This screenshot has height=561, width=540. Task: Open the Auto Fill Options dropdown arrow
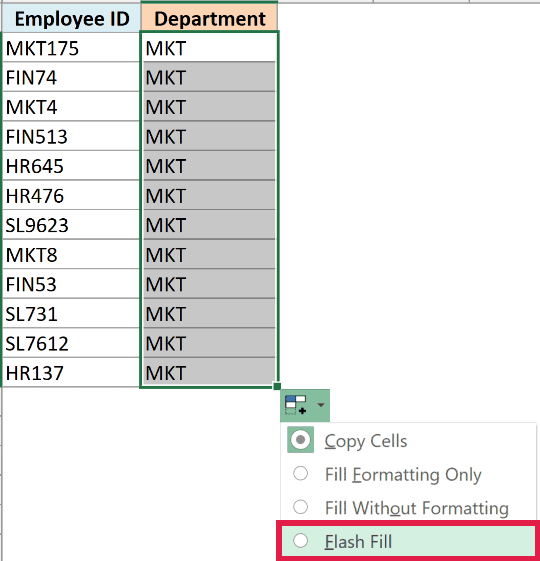tap(321, 405)
